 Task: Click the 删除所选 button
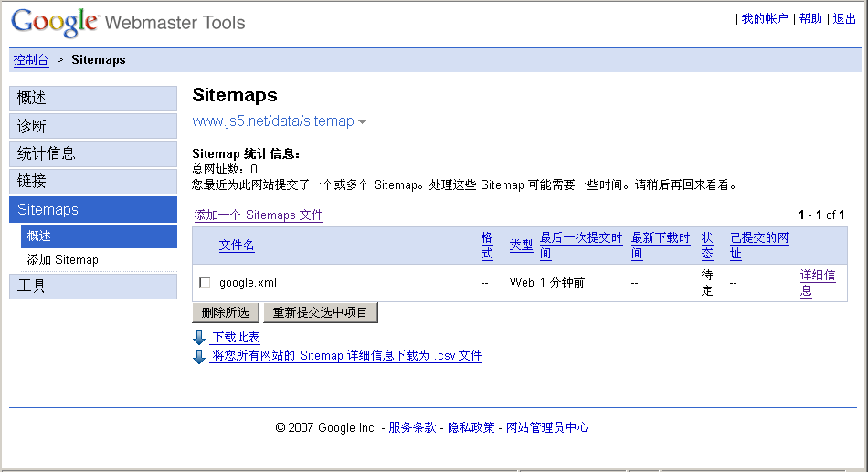(226, 312)
